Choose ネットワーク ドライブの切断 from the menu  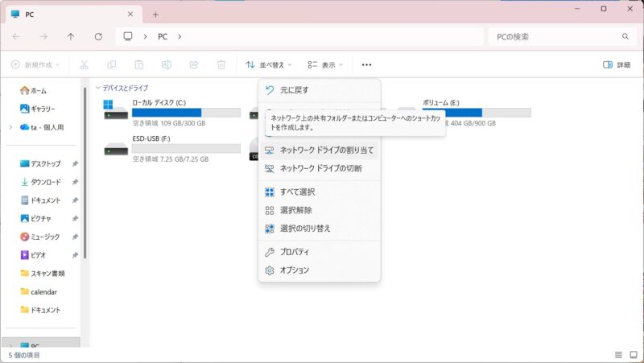[x=320, y=168]
